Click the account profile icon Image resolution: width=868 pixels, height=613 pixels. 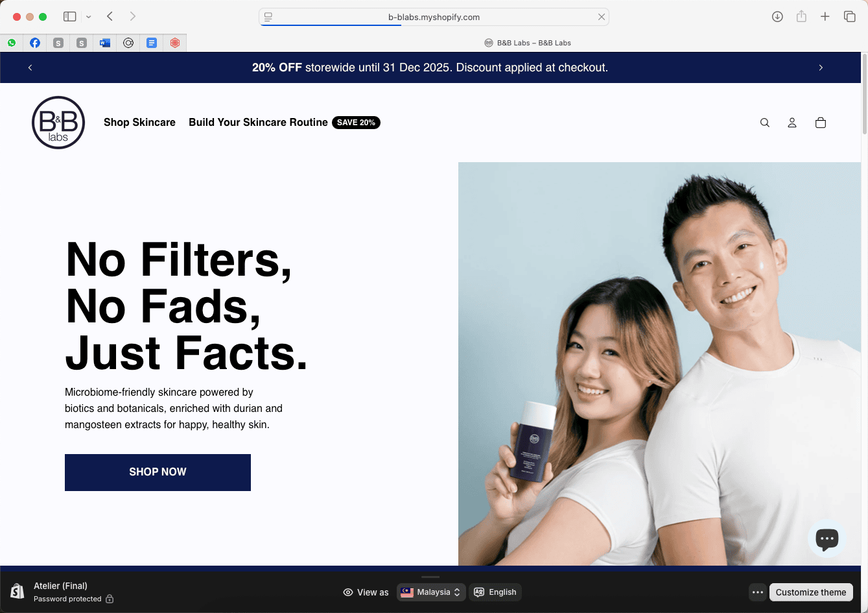pyautogui.click(x=792, y=123)
